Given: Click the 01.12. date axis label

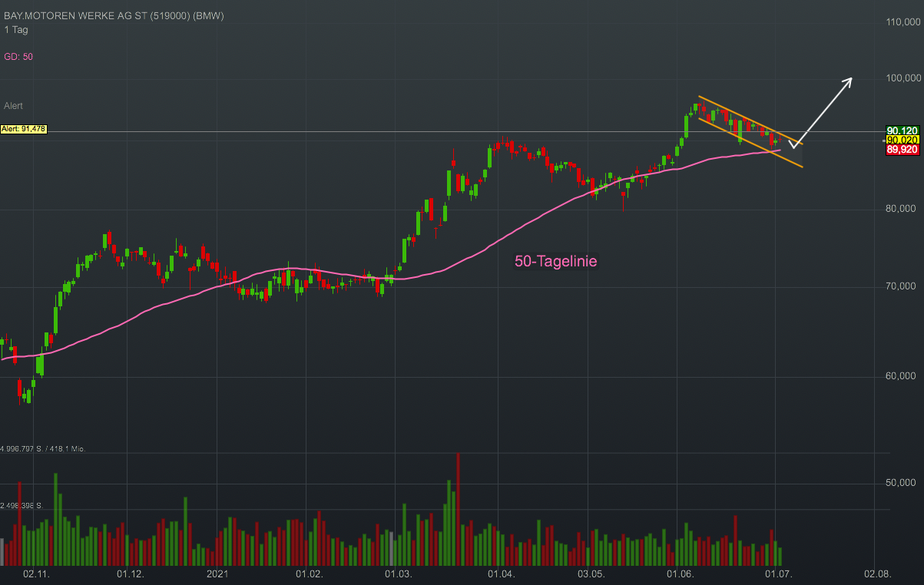Looking at the screenshot, I should (x=130, y=573).
